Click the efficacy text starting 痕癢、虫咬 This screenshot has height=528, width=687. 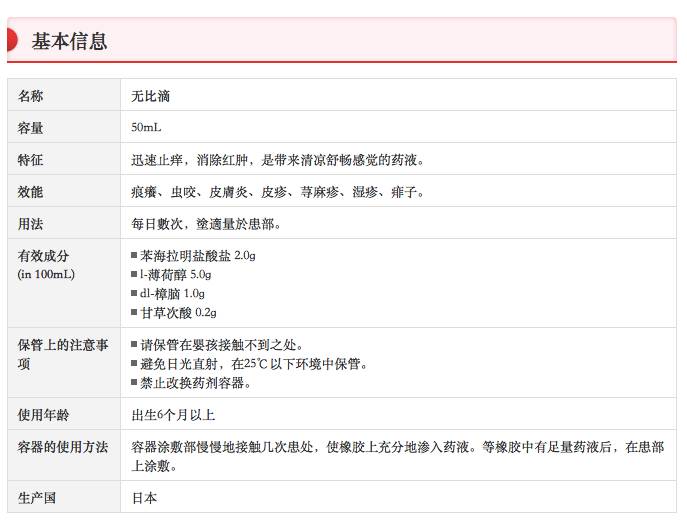pyautogui.click(x=277, y=192)
